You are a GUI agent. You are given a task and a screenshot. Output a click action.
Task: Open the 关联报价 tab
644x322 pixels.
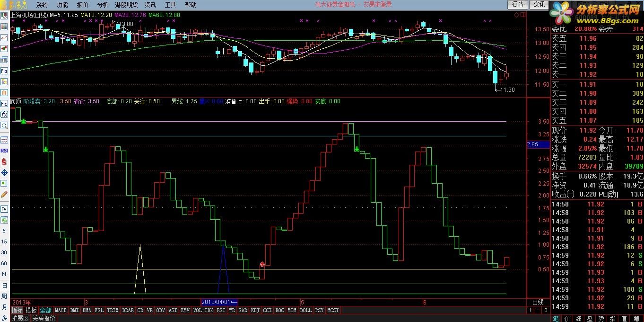pyautogui.click(x=44, y=318)
